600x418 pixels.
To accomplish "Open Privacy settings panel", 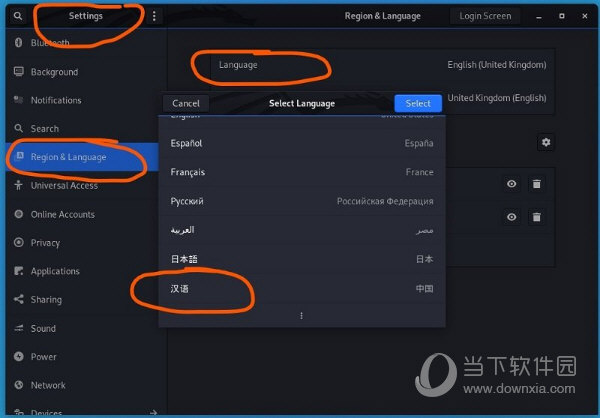I will click(82, 243).
